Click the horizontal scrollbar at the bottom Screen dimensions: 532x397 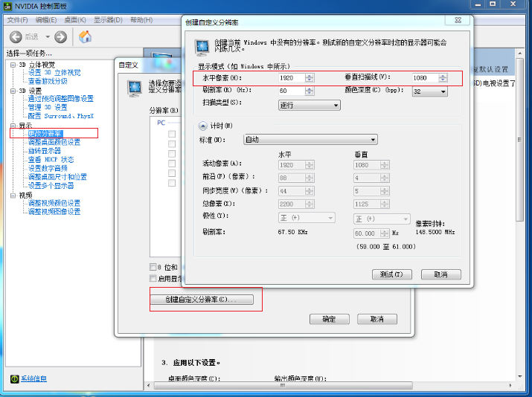[283, 386]
